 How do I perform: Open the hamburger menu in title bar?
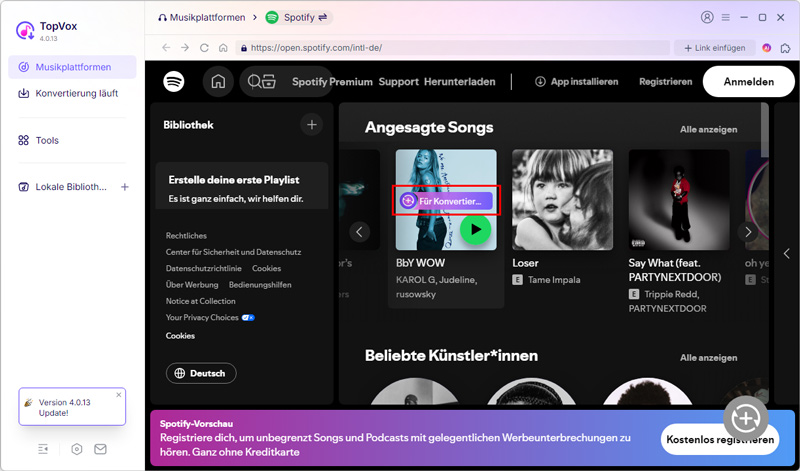pos(726,17)
